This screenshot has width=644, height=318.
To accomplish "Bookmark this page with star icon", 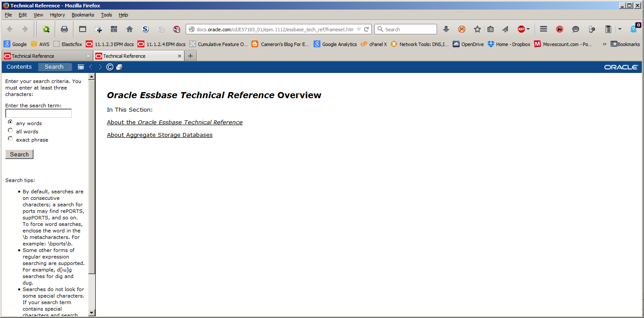I will [x=477, y=29].
